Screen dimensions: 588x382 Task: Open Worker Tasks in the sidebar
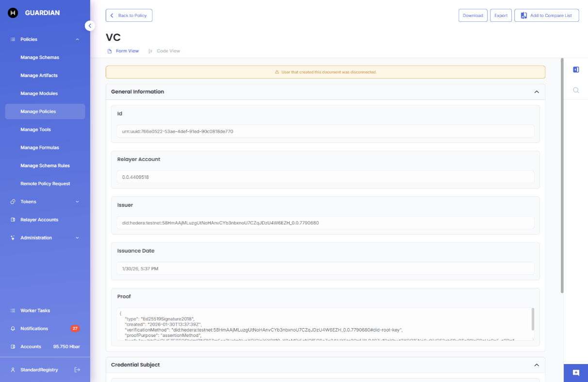[35, 311]
